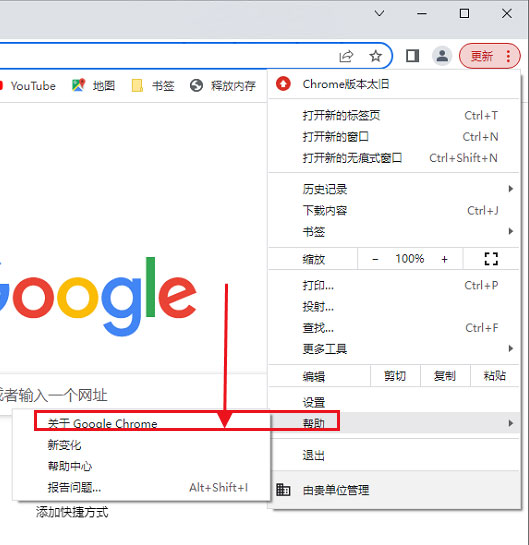Expand the 历史记录 submenu
529x545 pixels.
pyautogui.click(x=394, y=189)
